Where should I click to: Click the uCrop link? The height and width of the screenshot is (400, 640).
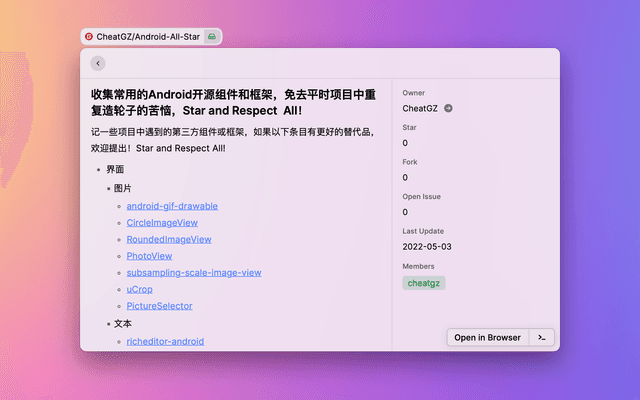pos(139,289)
